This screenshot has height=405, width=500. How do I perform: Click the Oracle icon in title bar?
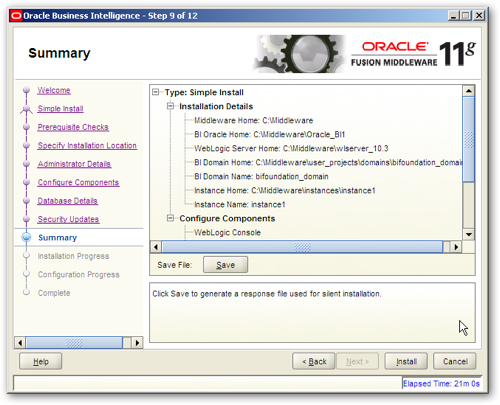[16, 16]
